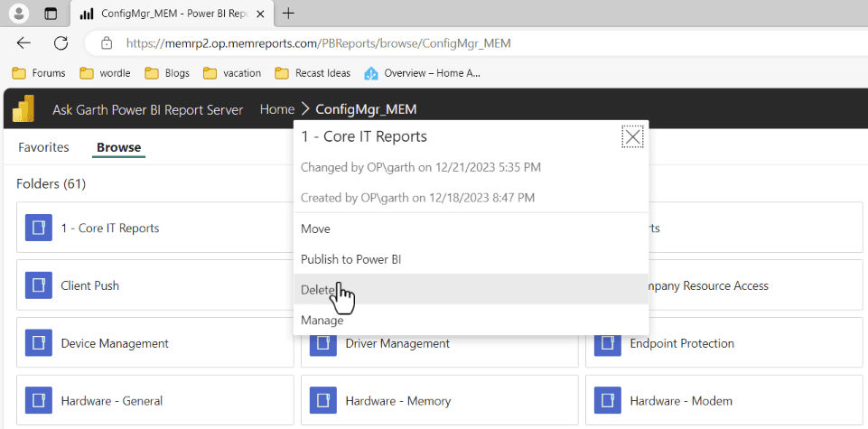The image size is (868, 429).
Task: Go to Home breadcrumb link
Action: tap(276, 109)
